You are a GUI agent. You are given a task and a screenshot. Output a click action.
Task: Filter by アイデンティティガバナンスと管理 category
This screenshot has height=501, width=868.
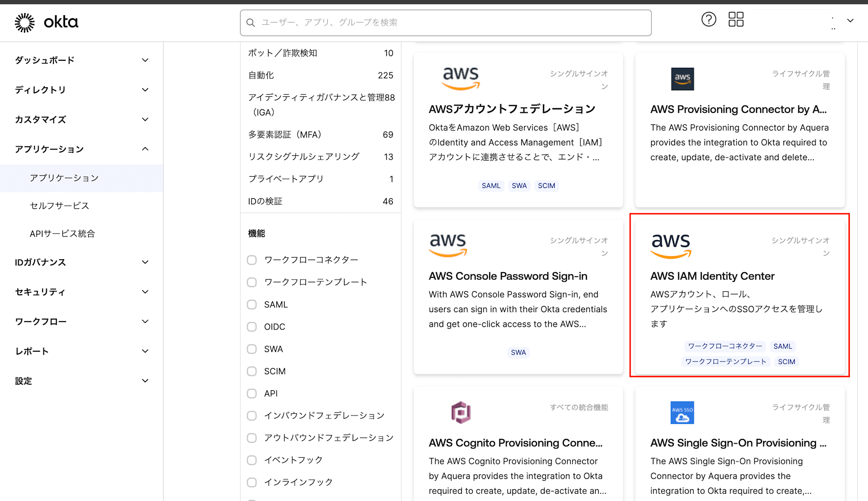point(321,105)
